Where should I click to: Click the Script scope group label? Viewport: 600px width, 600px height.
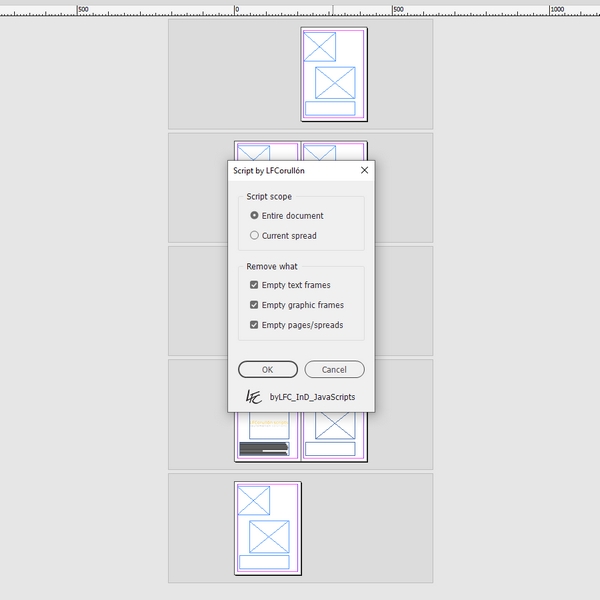tap(269, 196)
